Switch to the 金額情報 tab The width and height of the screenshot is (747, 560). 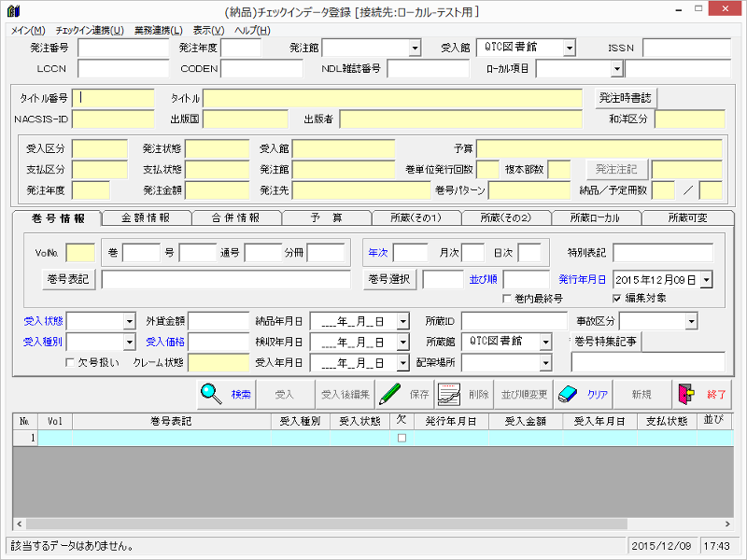tap(146, 218)
